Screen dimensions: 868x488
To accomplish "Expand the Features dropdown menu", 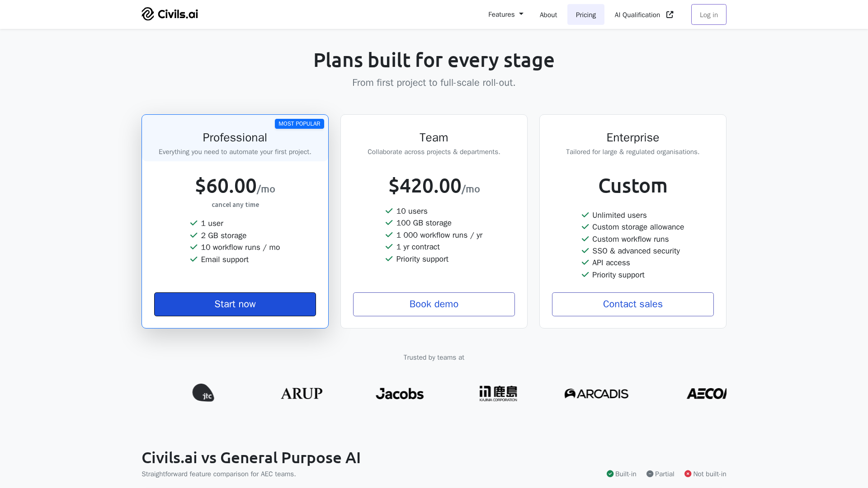I will click(x=505, y=14).
